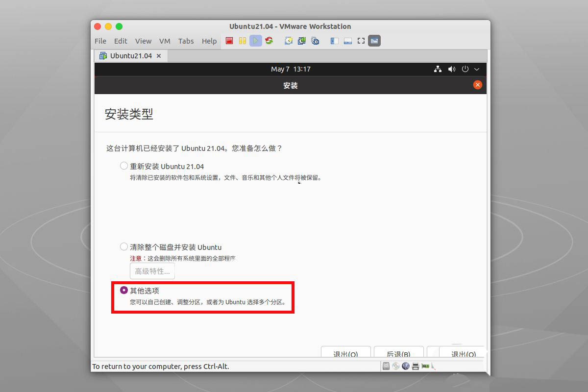This screenshot has width=588, height=392.
Task: Click the status bar Ctrl-Alt hint text
Action: click(161, 367)
